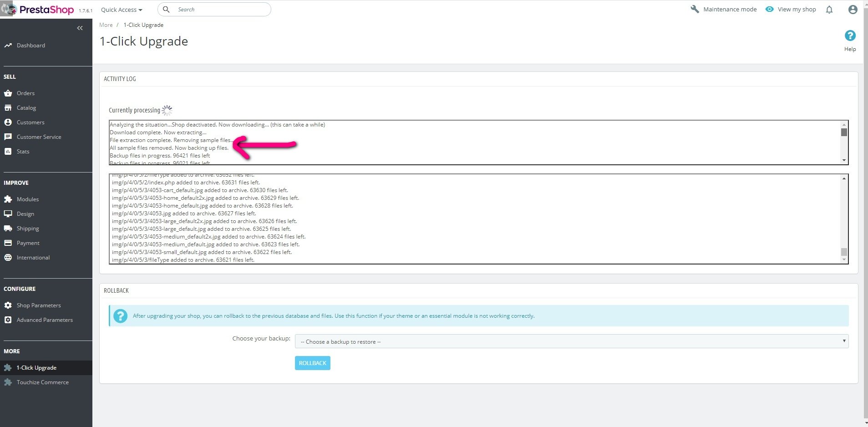The width and height of the screenshot is (868, 427).
Task: Click the Catalog store icon
Action: tap(8, 108)
